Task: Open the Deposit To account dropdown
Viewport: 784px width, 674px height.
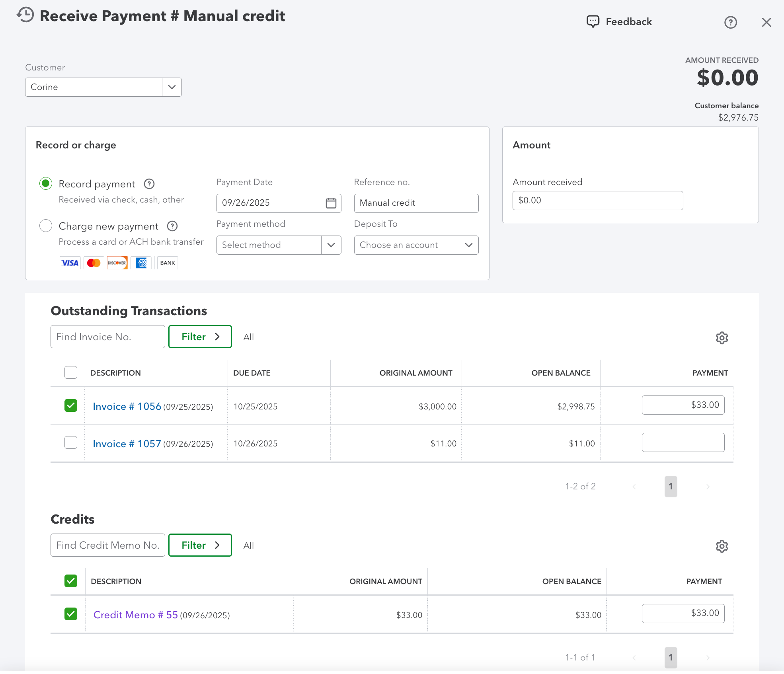Action: (x=468, y=245)
